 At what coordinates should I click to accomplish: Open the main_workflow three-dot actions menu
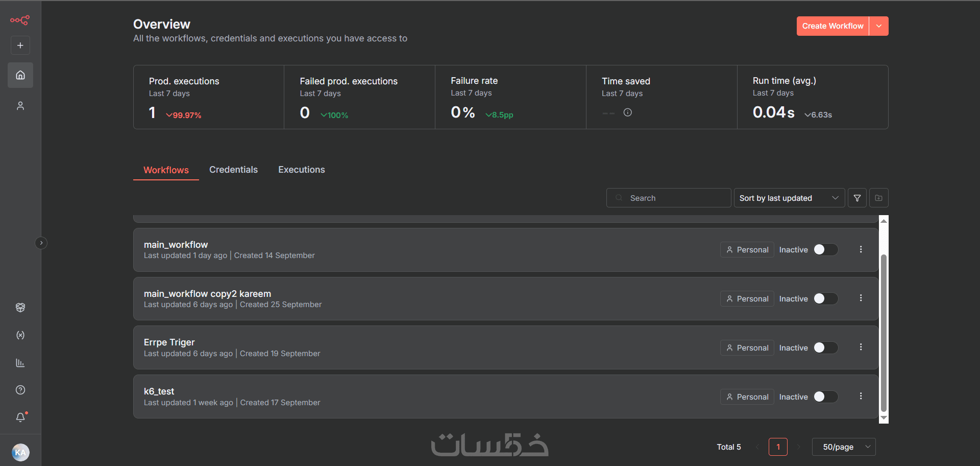861,249
